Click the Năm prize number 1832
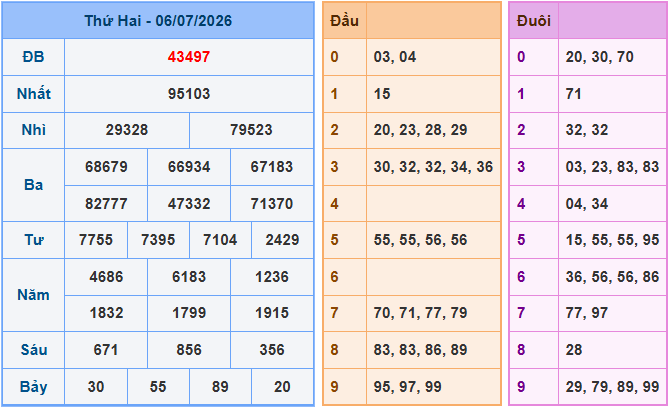This screenshot has height=407, width=670. pos(106,313)
